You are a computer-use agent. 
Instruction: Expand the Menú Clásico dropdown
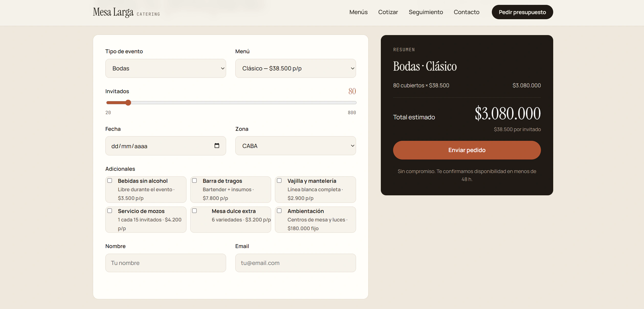coord(295,68)
